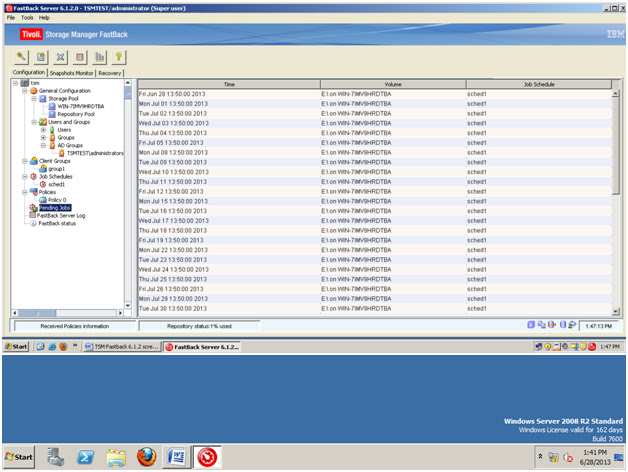Click the bar chart toolbar icon
The height and width of the screenshot is (472, 628).
pyautogui.click(x=99, y=57)
